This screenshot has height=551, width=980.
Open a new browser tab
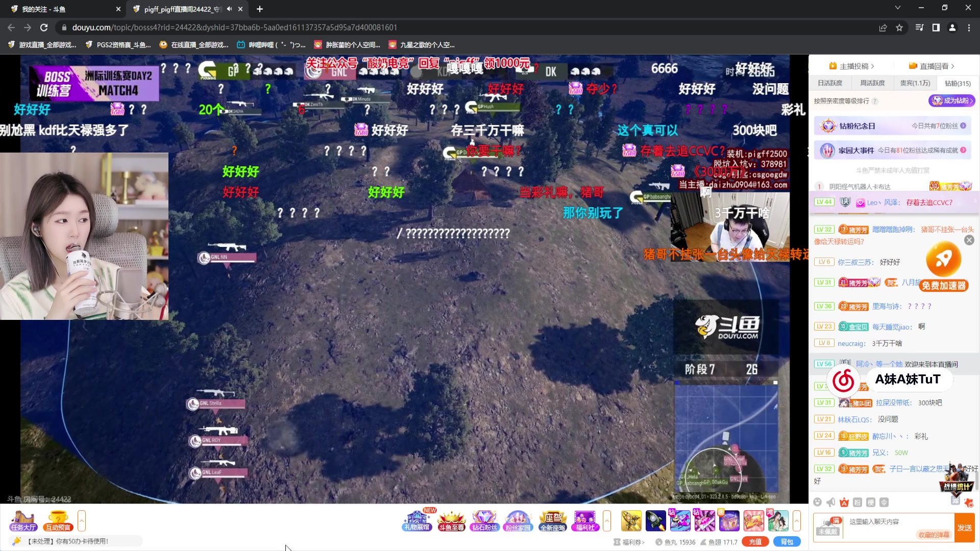(260, 9)
